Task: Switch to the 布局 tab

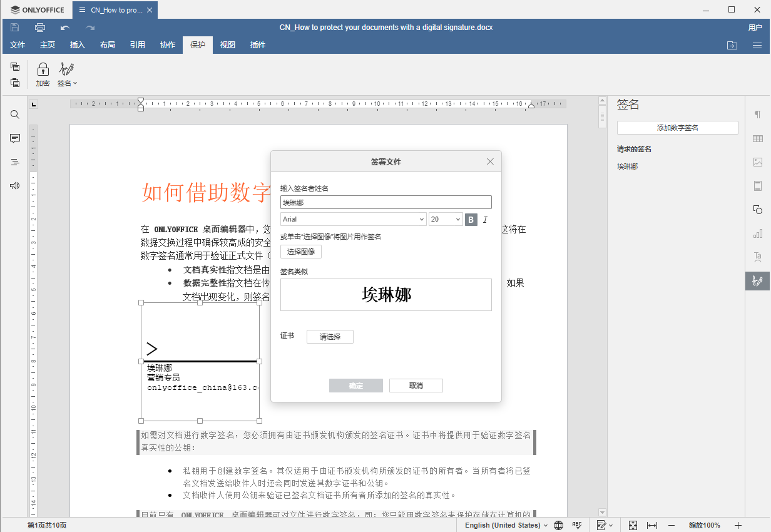Action: (x=108, y=45)
